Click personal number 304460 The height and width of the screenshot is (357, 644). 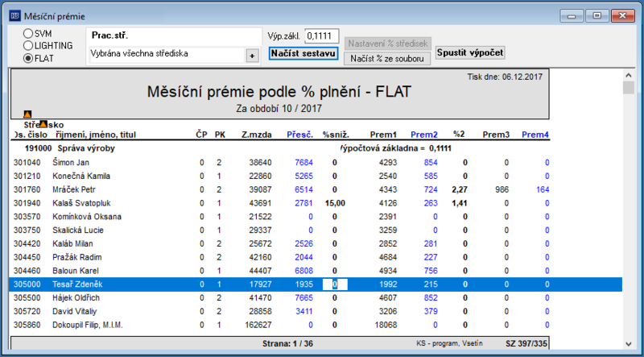27,271
